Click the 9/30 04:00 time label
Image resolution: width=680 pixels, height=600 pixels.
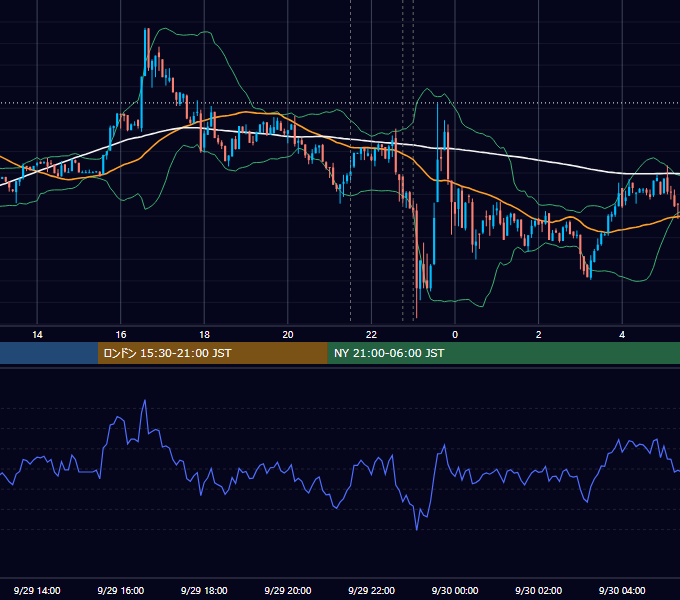click(622, 590)
